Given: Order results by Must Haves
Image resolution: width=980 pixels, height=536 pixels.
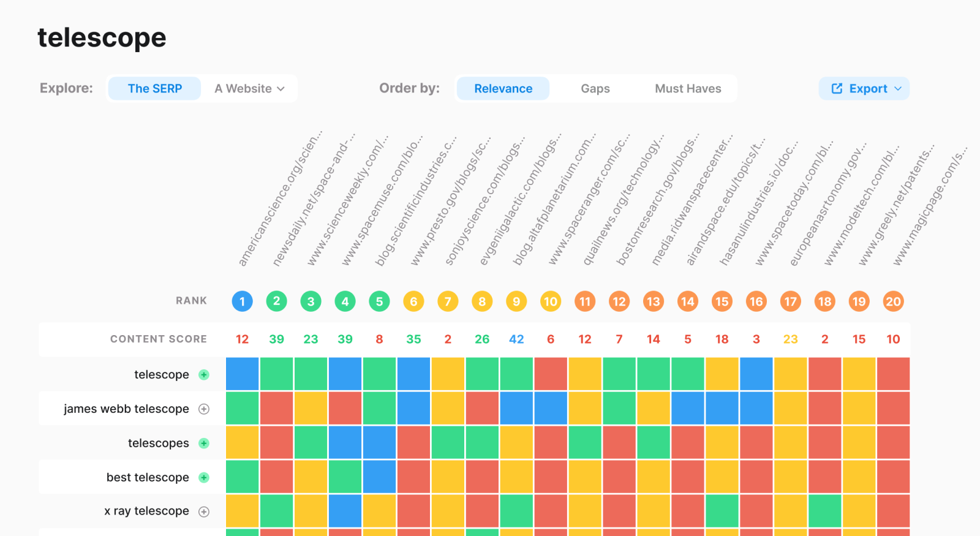Looking at the screenshot, I should click(x=688, y=89).
